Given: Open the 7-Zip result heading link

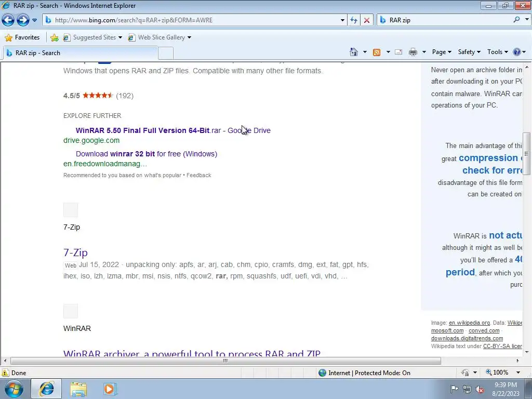Looking at the screenshot, I should tap(76, 252).
